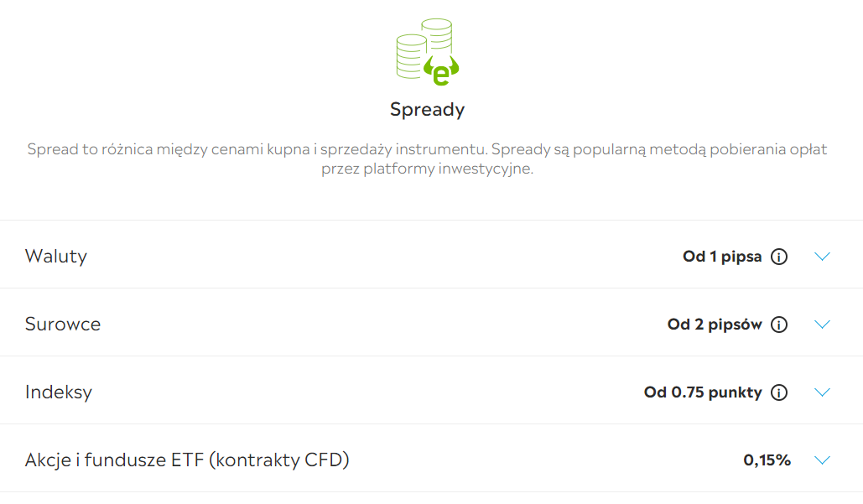Image resolution: width=863 pixels, height=504 pixels.
Task: Click the Spready heading
Action: 427,110
